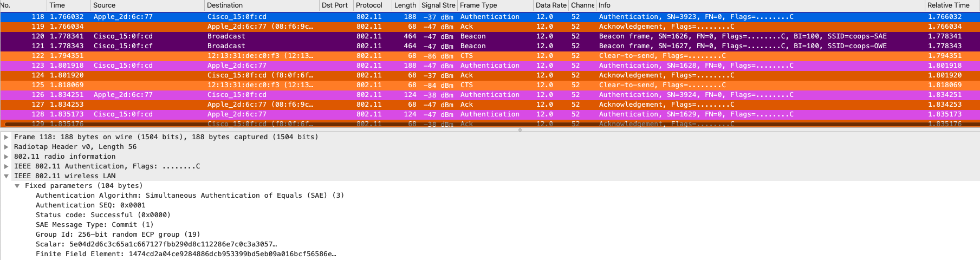Screen dimensions: 980x260
Task: Expand IEEE 802.11 Authentication flags section
Action: coord(7,166)
